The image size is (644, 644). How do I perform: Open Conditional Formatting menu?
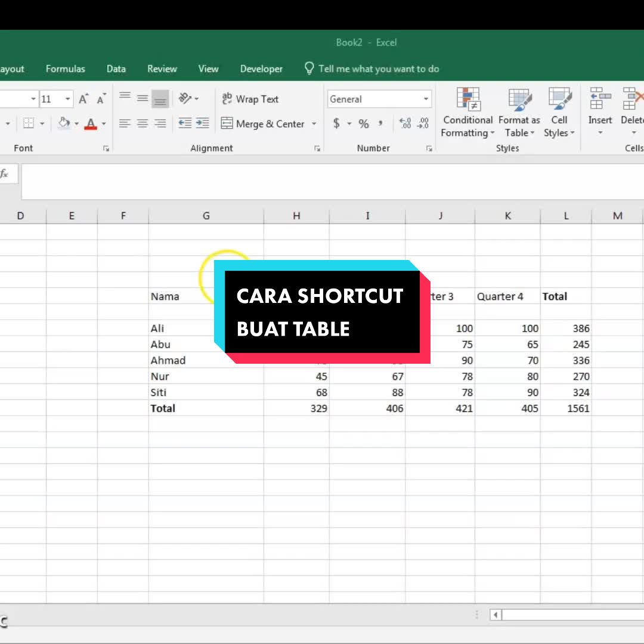[468, 112]
